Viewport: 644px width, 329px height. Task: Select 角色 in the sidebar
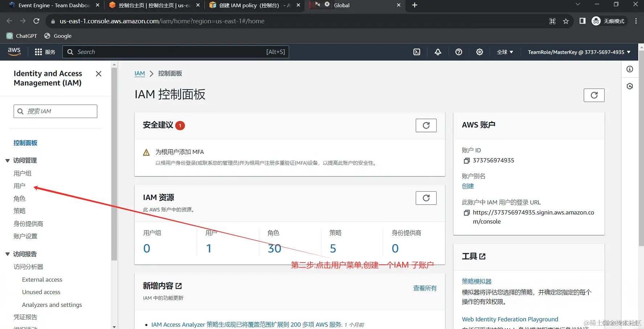click(20, 199)
